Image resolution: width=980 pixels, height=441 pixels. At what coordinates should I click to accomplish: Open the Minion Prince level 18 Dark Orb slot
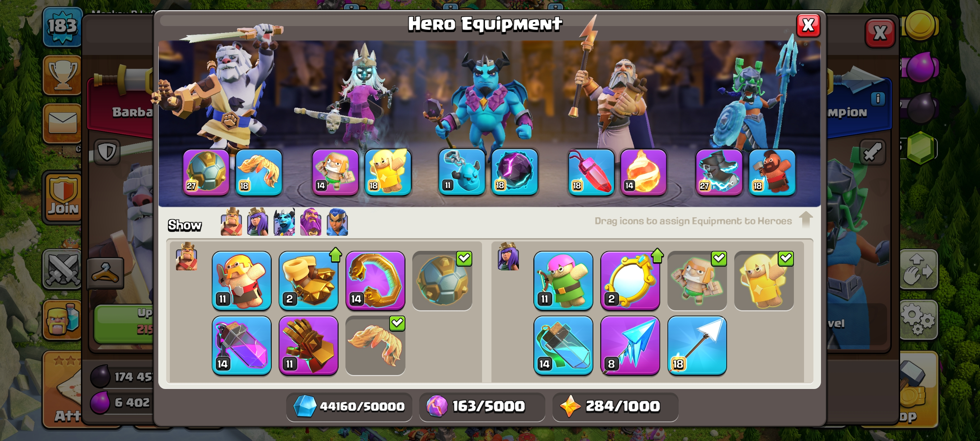point(514,172)
